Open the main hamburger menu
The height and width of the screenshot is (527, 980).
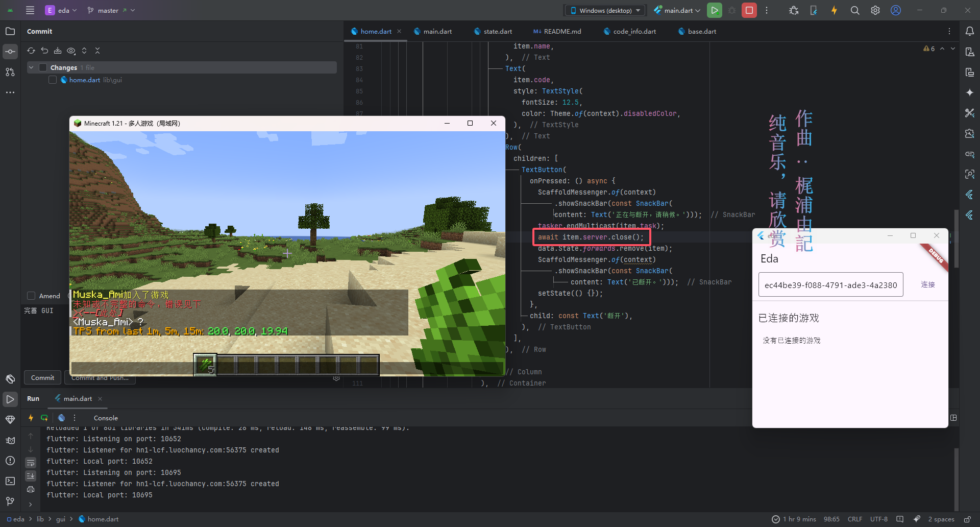point(30,10)
